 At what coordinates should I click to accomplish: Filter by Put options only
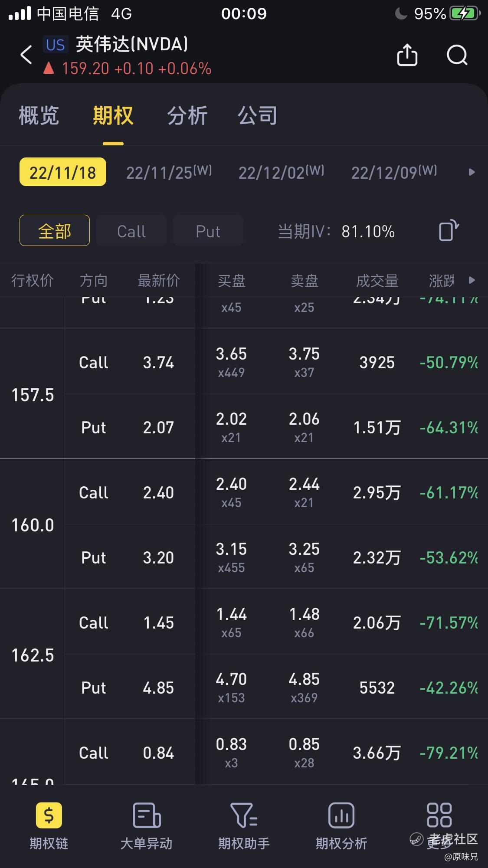(x=208, y=230)
